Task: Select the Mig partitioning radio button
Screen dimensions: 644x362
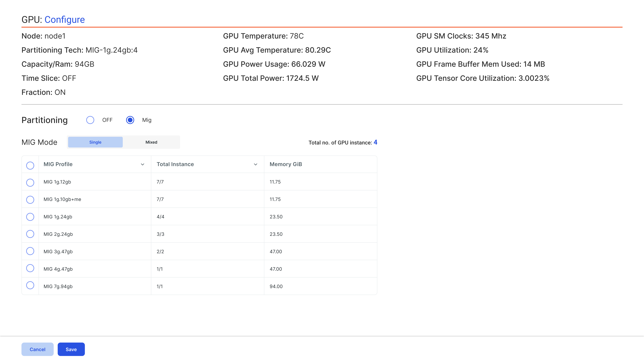Action: [130, 120]
